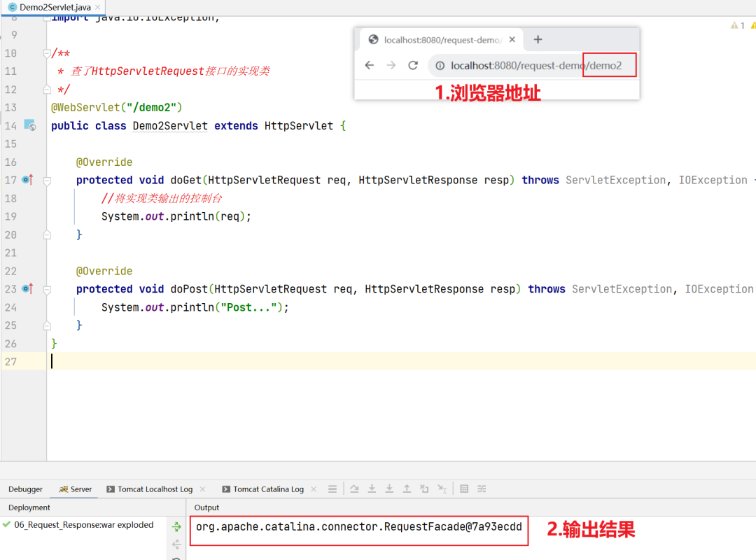The width and height of the screenshot is (756, 560).
Task: Click line number 27 in the gutter
Action: pos(10,362)
